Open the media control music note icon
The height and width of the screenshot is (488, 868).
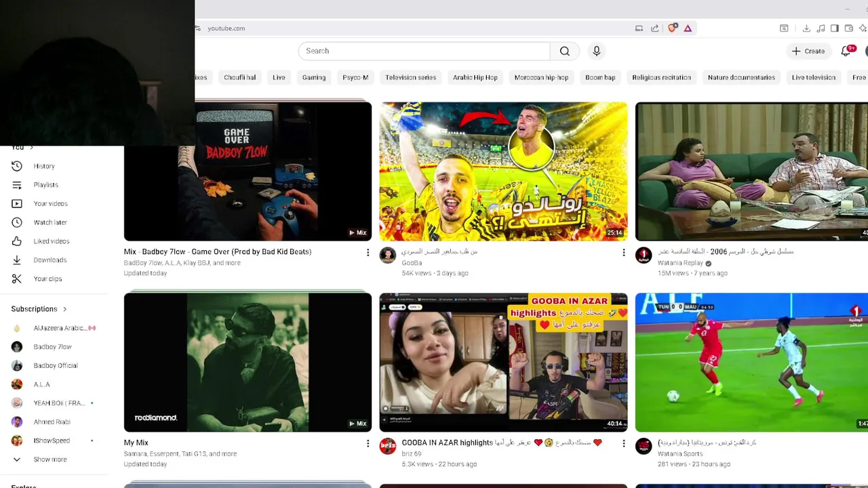(821, 28)
